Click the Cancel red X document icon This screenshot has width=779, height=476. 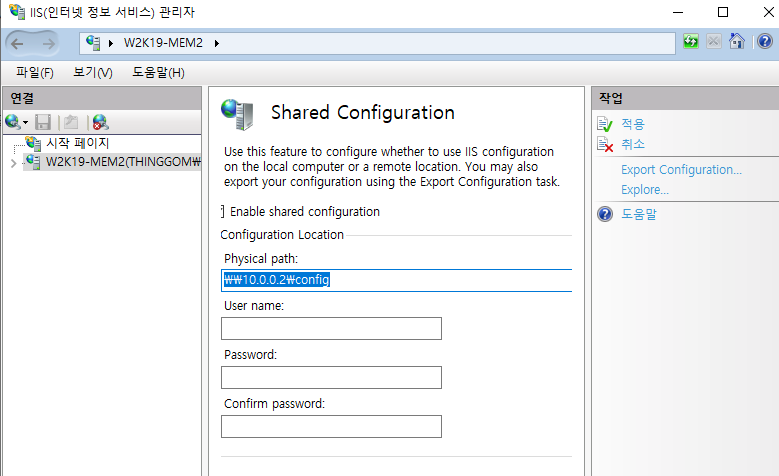605,144
